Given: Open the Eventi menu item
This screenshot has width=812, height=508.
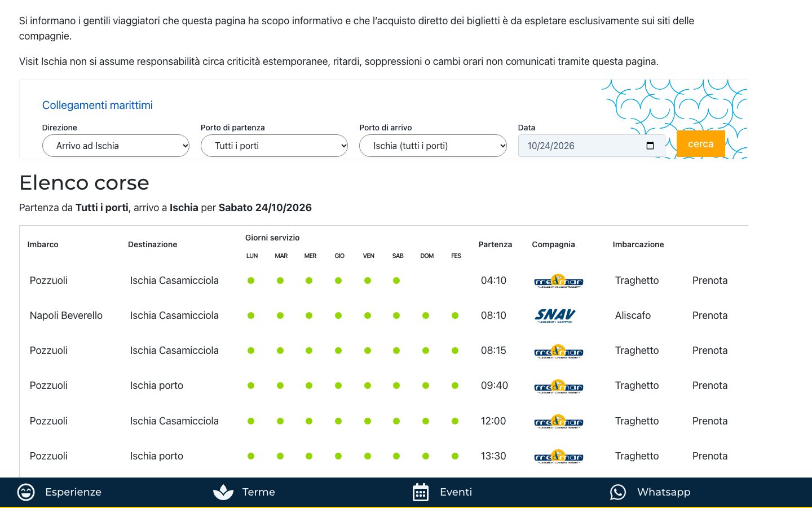Looking at the screenshot, I should click(x=456, y=492).
